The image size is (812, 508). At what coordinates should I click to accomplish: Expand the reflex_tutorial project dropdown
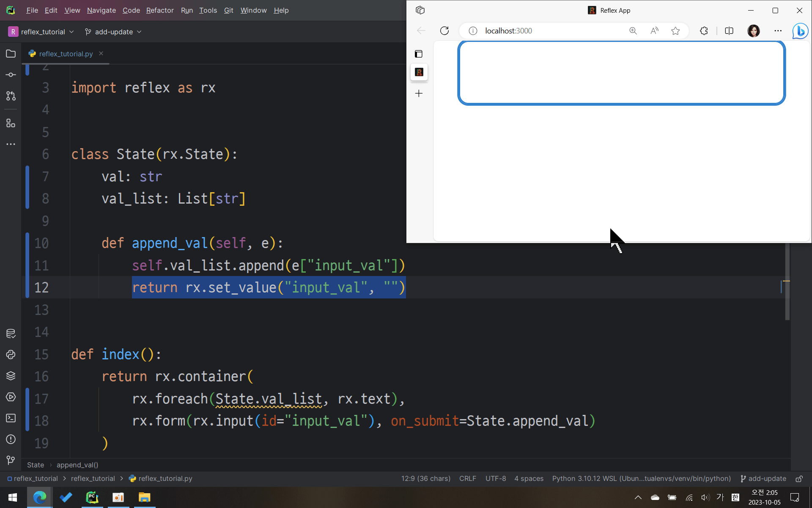tap(41, 32)
